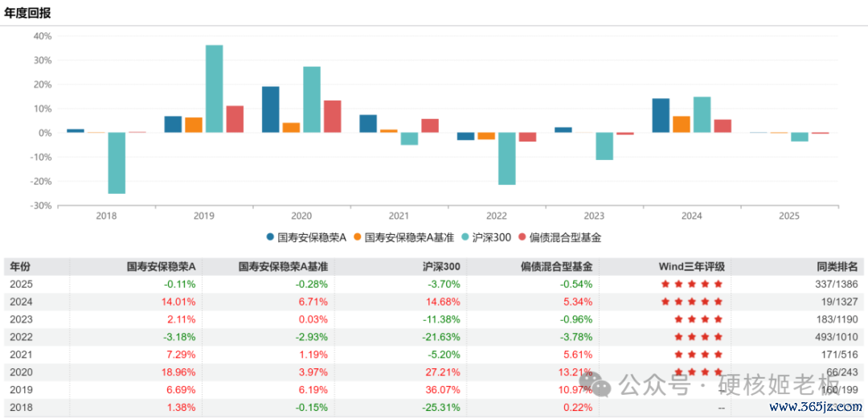The height and width of the screenshot is (419, 868).
Task: Click the 14.01% return value in the 2024 row
Action: pyautogui.click(x=179, y=302)
